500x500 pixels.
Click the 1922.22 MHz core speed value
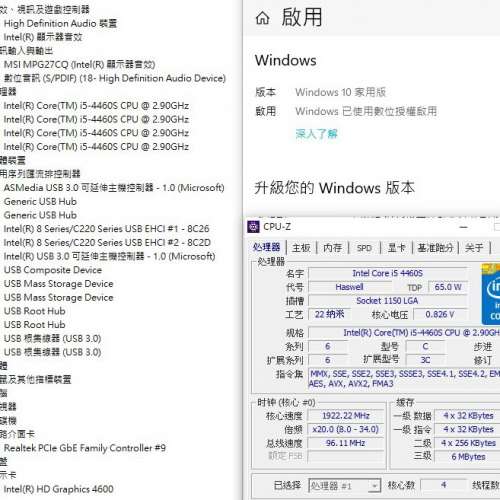tap(346, 416)
